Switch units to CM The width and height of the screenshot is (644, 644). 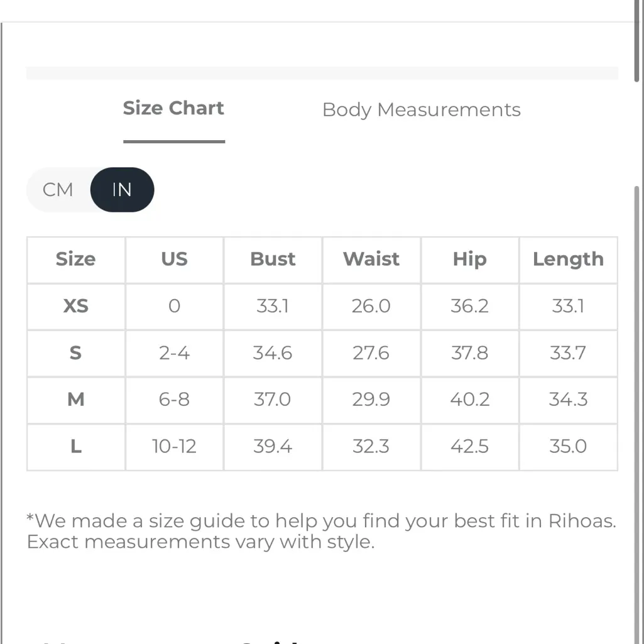[58, 190]
